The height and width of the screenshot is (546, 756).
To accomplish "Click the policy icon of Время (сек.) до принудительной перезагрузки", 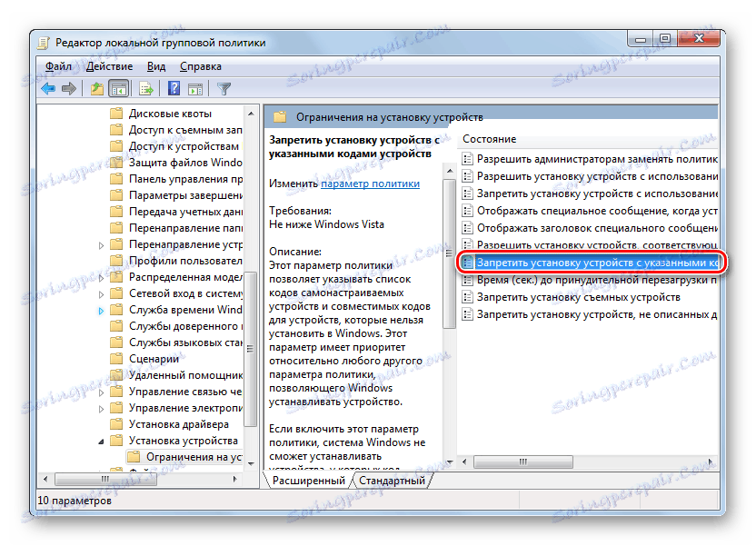I will pos(467,280).
